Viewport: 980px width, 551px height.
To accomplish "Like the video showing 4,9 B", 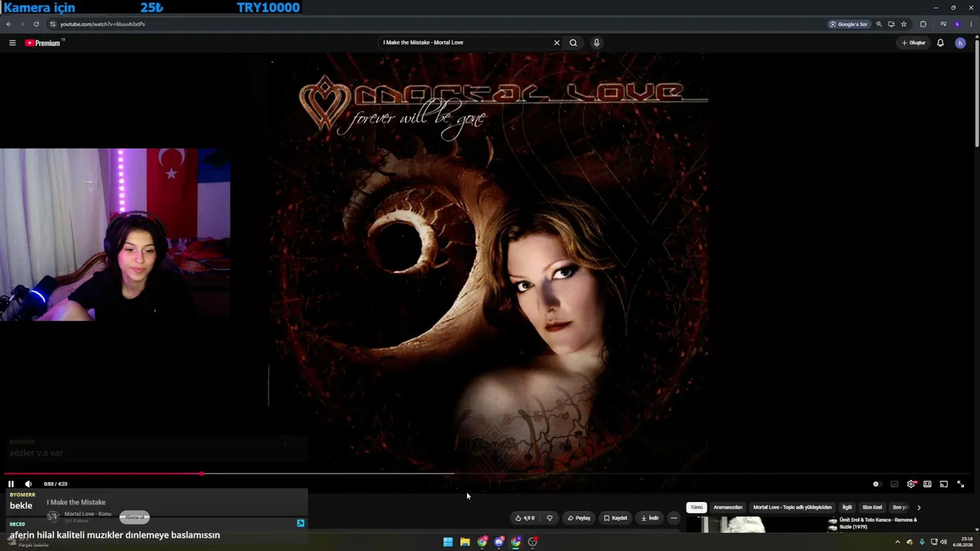I will click(x=525, y=518).
